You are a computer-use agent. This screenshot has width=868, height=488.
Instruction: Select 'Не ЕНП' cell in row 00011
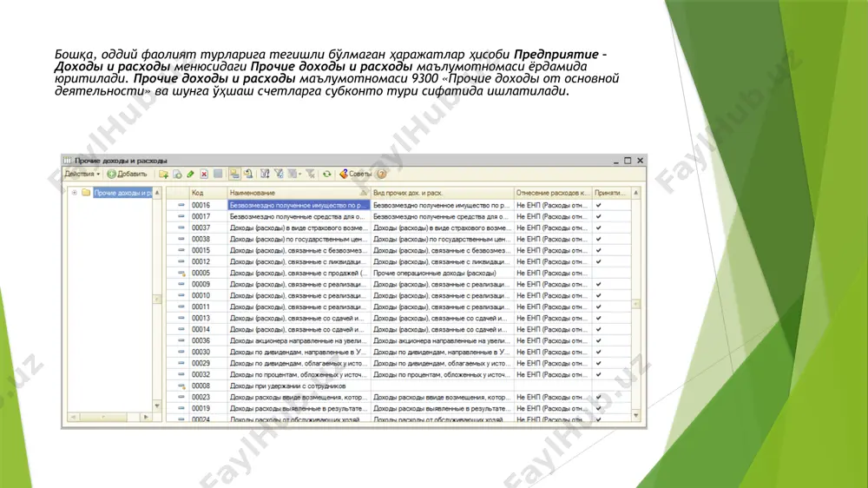point(552,307)
